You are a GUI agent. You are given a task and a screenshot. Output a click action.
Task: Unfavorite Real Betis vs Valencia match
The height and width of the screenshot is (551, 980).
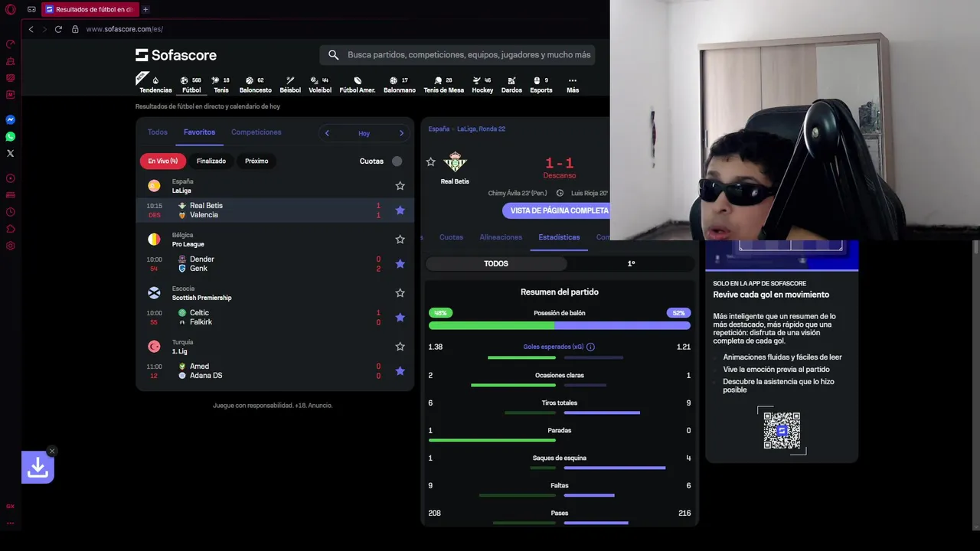(x=400, y=210)
